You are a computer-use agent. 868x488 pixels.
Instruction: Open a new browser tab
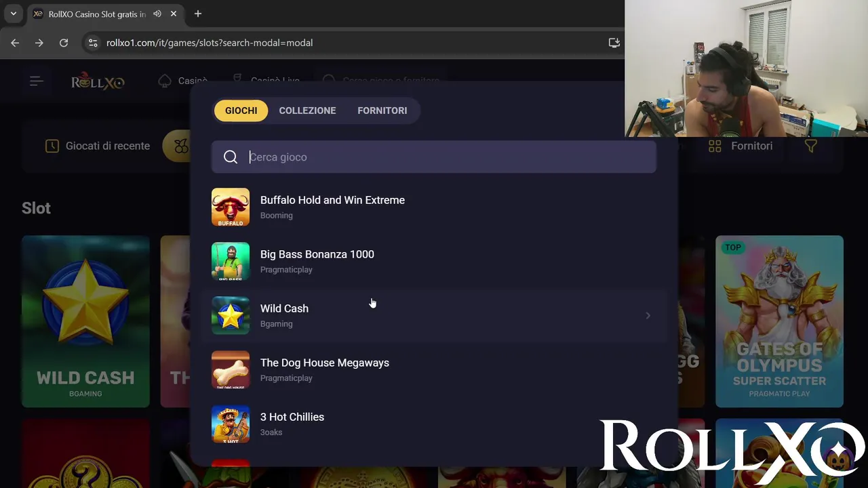click(x=198, y=14)
